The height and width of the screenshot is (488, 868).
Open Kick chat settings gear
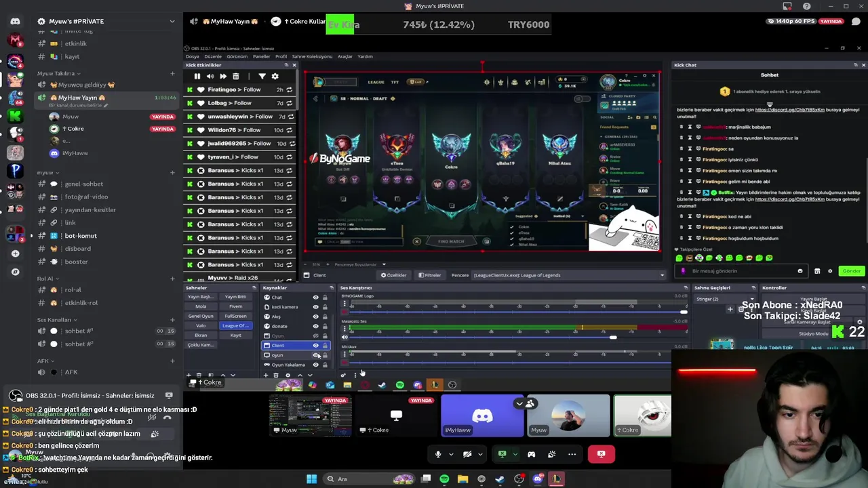tap(830, 271)
